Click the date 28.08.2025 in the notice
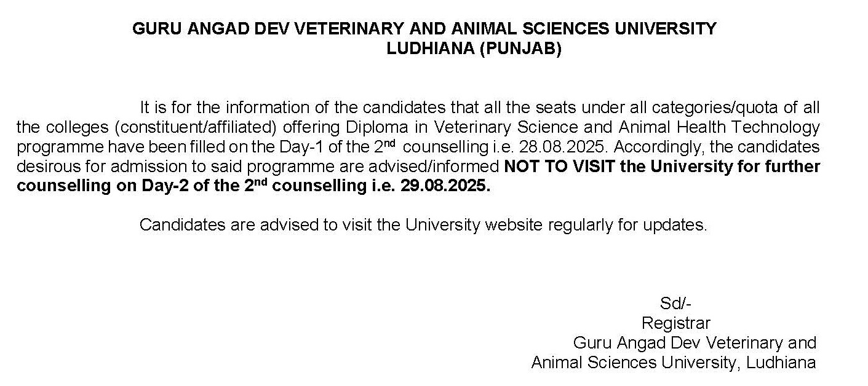868x386 pixels. (x=566, y=148)
